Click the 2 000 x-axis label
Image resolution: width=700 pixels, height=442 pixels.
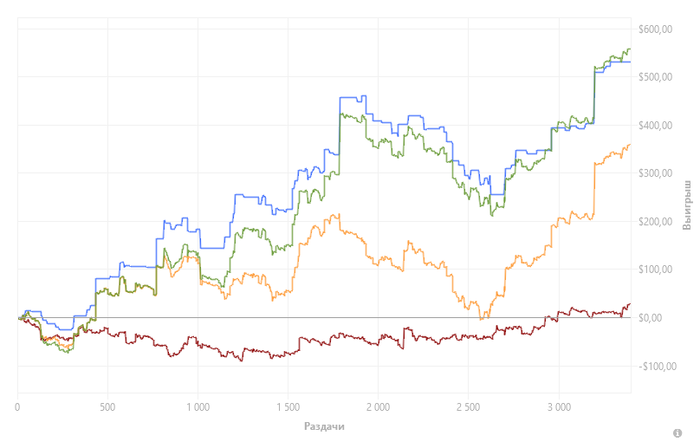(378, 407)
